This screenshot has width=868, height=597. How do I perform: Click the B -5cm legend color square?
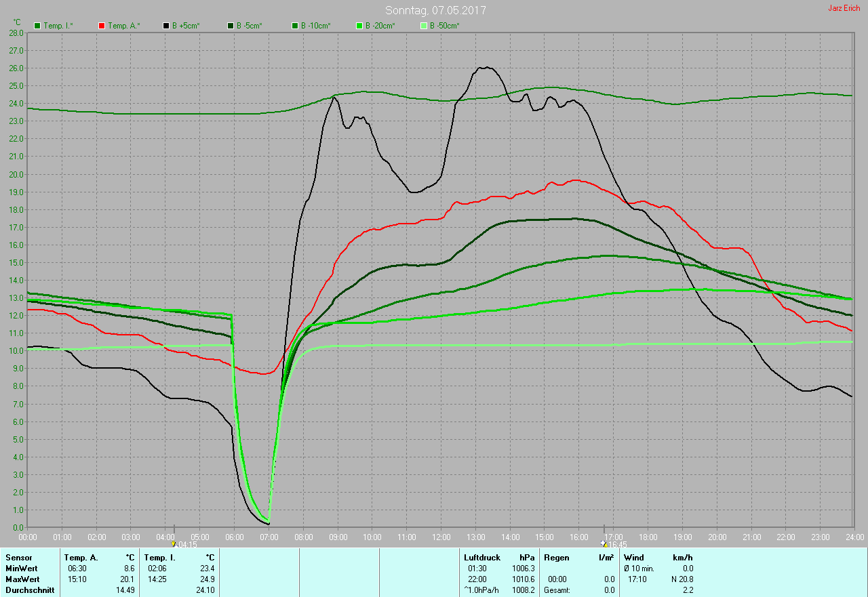tap(231, 26)
